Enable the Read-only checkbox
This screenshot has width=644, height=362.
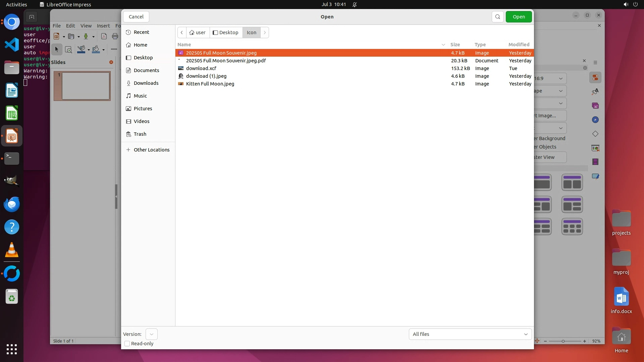(127, 344)
